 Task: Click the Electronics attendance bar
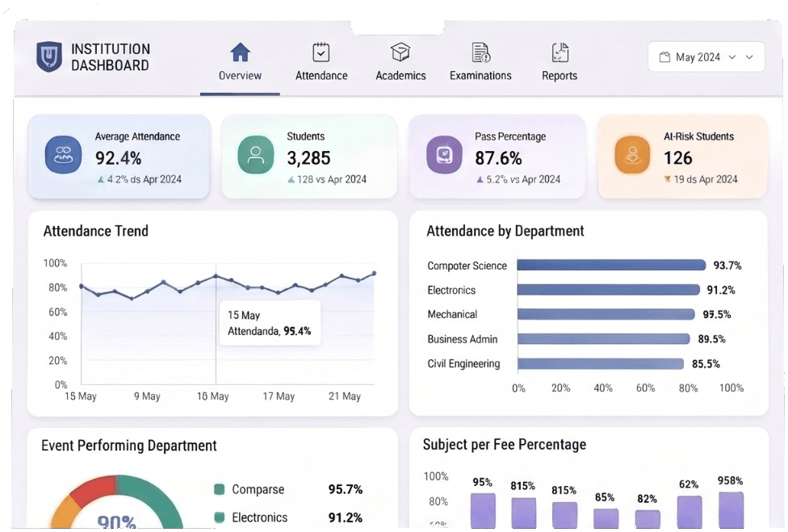[608, 289]
